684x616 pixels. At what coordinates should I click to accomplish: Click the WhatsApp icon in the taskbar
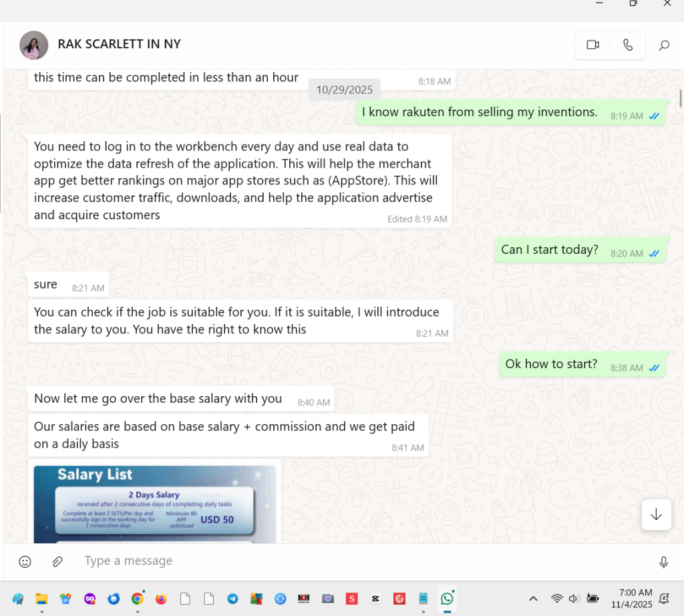(x=447, y=599)
